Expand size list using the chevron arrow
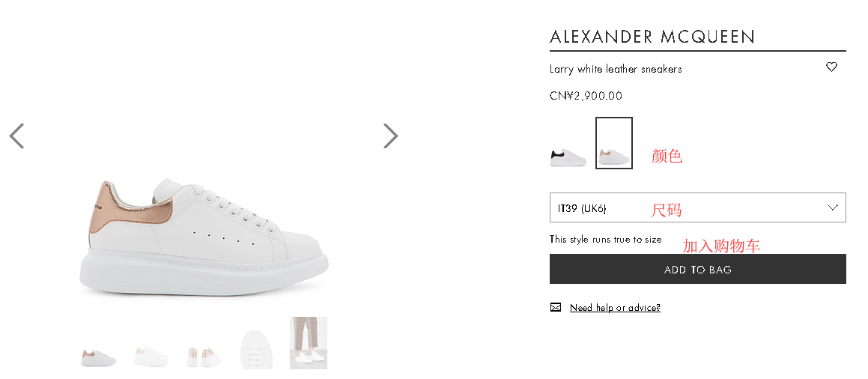The image size is (868, 379). (832, 207)
